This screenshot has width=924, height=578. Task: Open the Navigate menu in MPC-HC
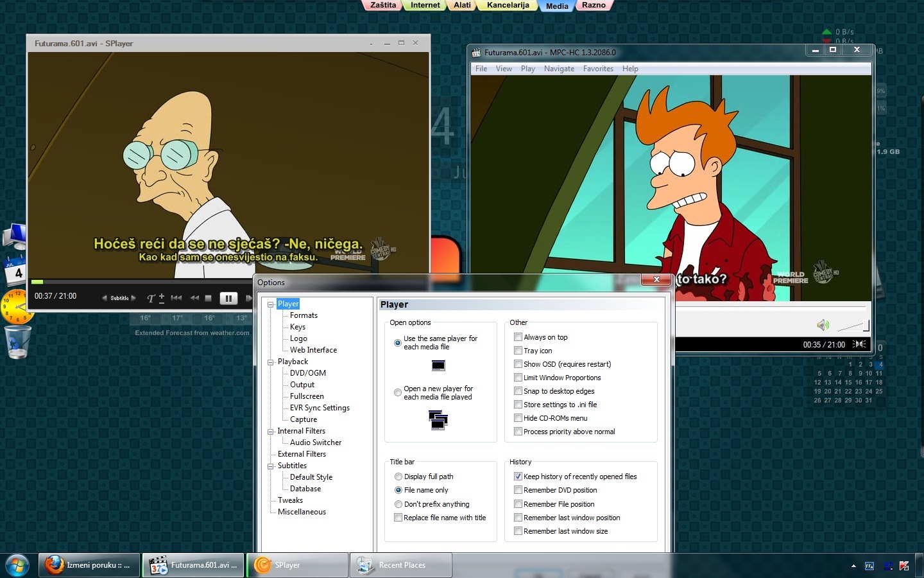[x=560, y=69]
